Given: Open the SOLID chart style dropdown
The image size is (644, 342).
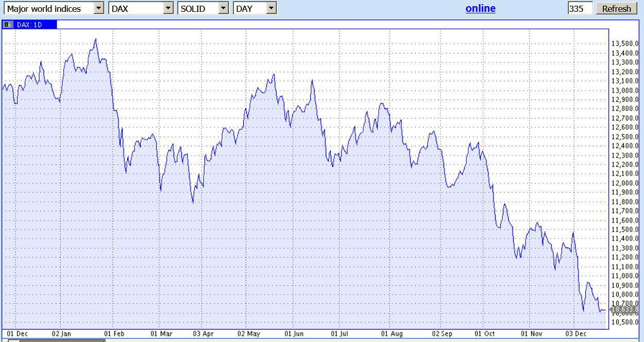Looking at the screenshot, I should (223, 8).
